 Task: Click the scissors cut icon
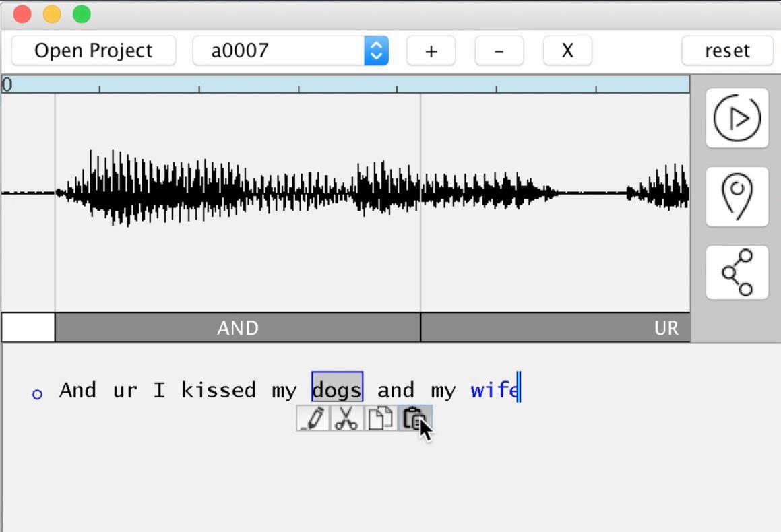(x=346, y=418)
